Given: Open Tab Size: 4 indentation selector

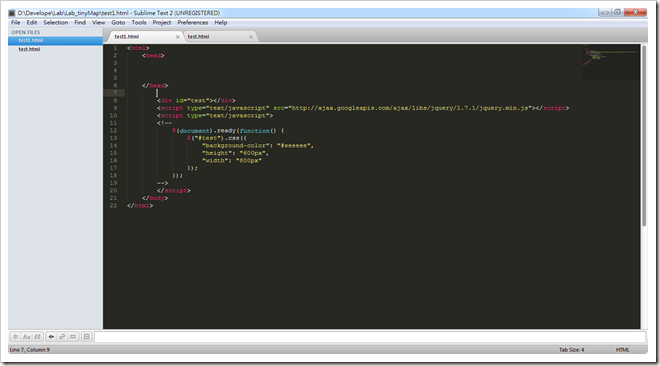Looking at the screenshot, I should click(x=571, y=350).
